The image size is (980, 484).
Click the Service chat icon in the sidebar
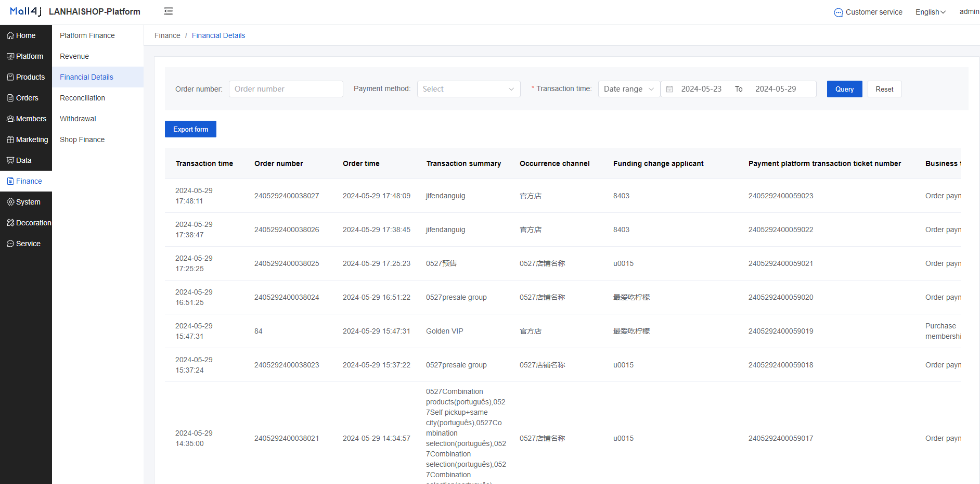point(10,244)
